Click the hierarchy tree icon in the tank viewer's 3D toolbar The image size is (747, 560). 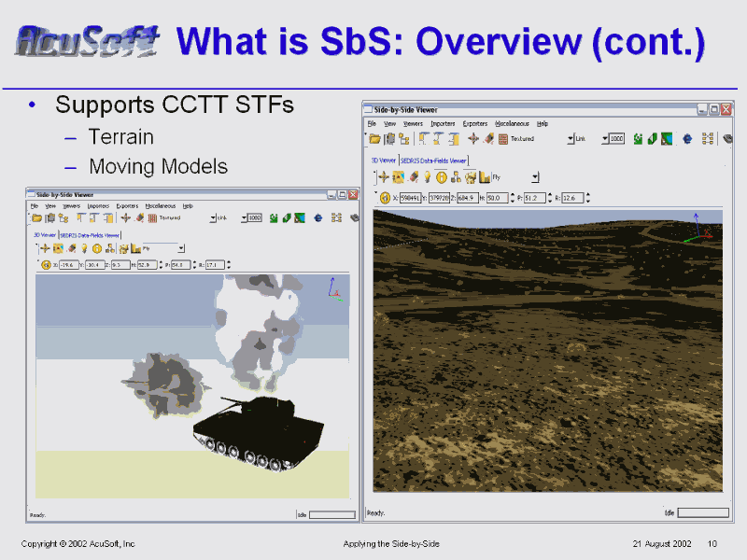109,248
